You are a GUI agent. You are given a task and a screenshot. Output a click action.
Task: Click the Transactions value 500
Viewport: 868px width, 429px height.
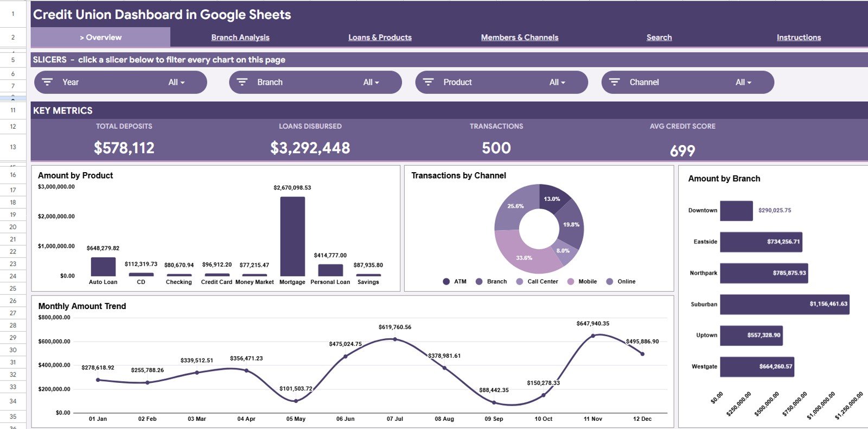496,148
